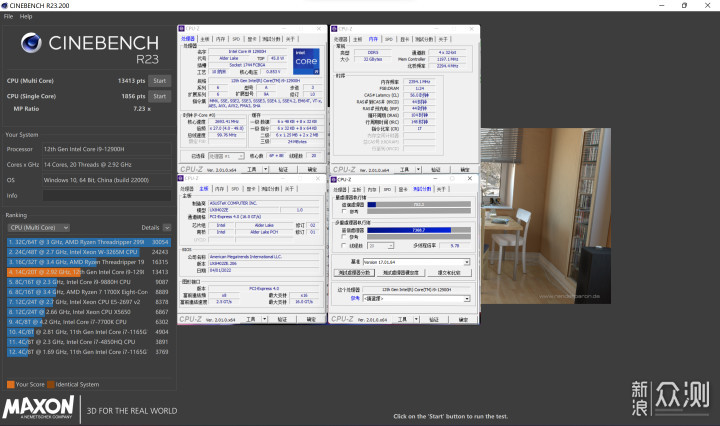Viewport: 720px width, 426px height.
Task: Enable reference checkbox under multi-thread score bar
Action: [x=344, y=237]
